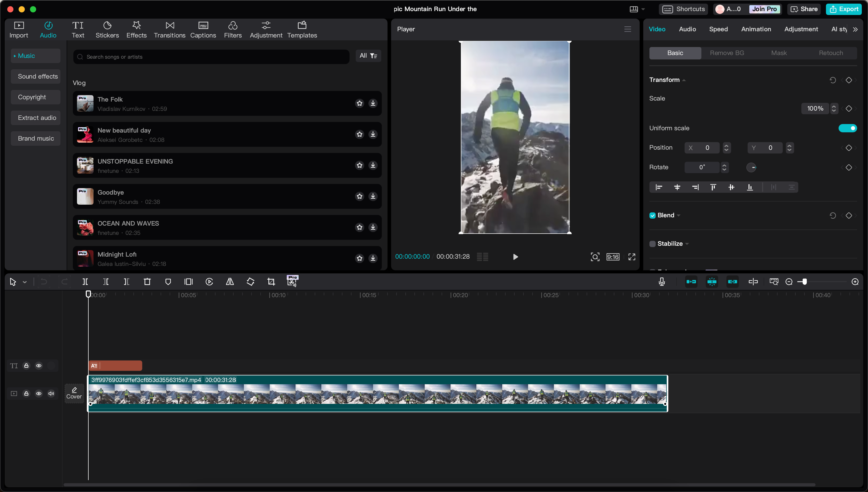Screen dimensions: 868x492
Task: Click the Split tool above the timeline
Action: point(85,281)
